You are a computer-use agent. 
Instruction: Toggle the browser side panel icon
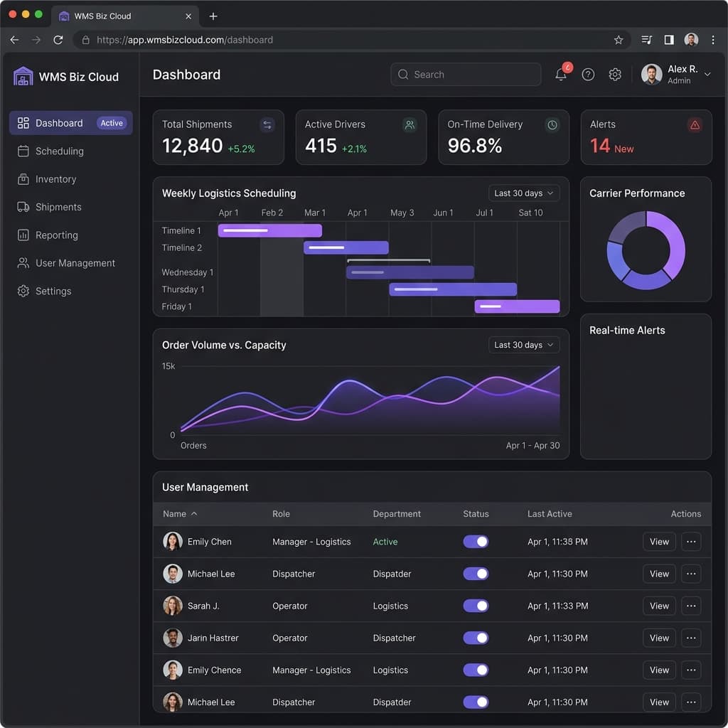point(669,40)
